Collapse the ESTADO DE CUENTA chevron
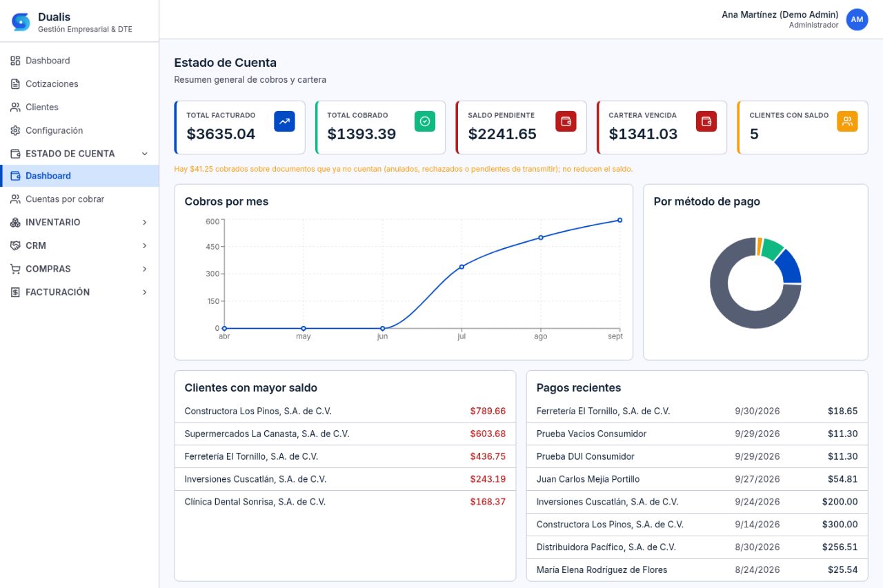Viewport: 883px width, 588px height. [x=144, y=154]
